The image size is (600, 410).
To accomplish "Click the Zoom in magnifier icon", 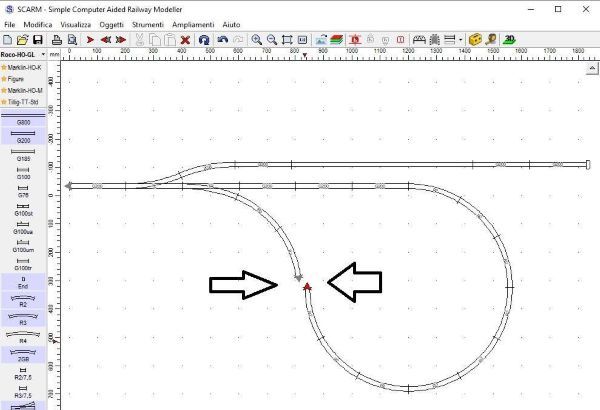I will click(x=257, y=39).
